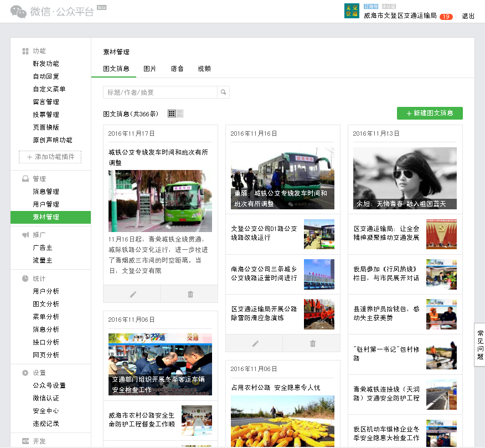
Task: Switch to the 图片 tab
Action: coord(149,69)
